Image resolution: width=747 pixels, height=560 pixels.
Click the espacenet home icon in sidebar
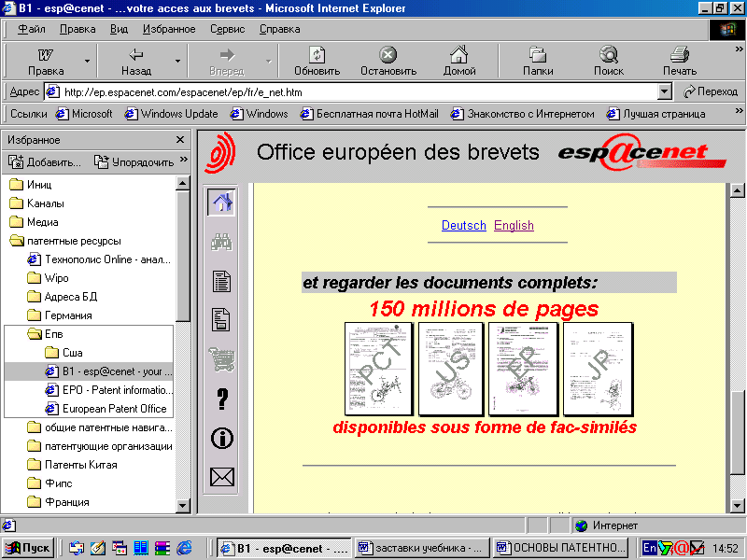[x=221, y=202]
